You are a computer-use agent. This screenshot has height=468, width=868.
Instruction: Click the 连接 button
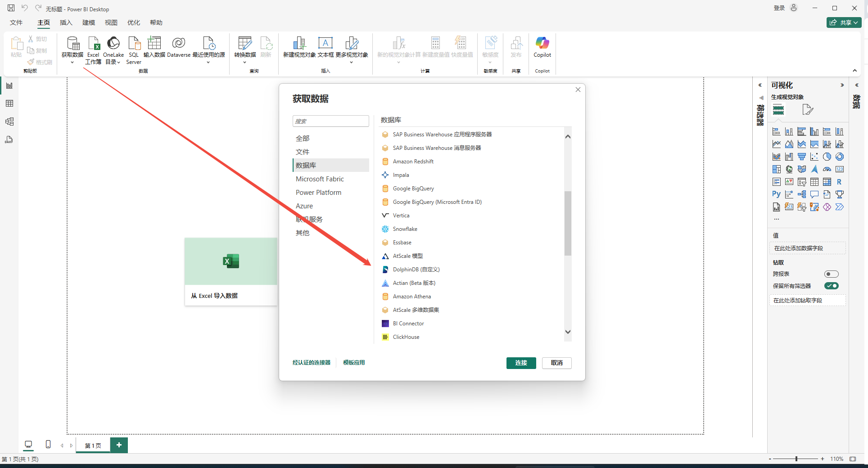(521, 363)
